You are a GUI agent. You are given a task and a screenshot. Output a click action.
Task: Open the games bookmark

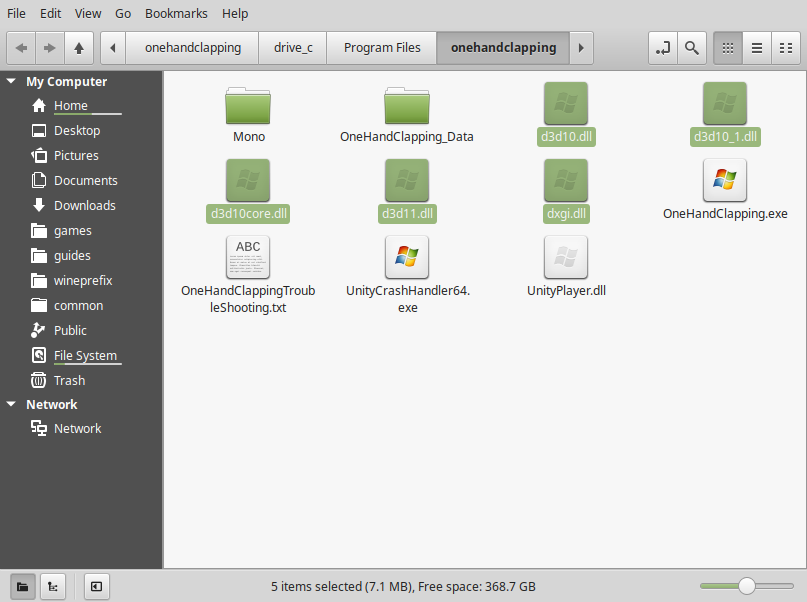(x=81, y=231)
